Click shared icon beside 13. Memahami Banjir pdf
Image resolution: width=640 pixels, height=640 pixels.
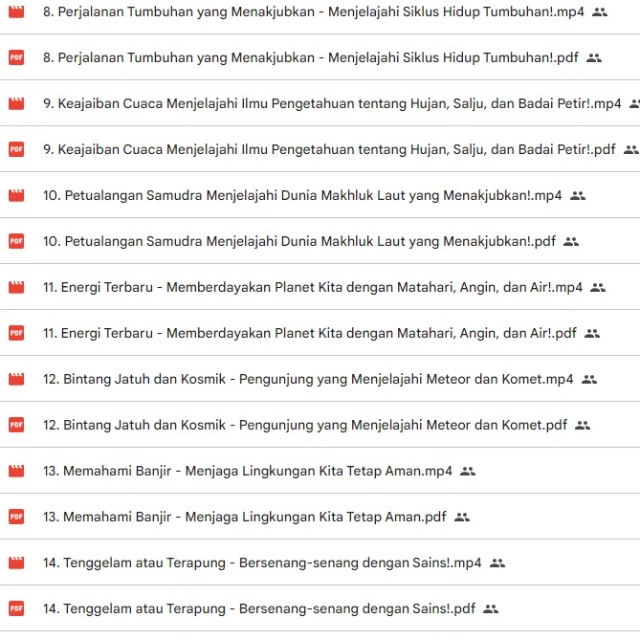(x=462, y=517)
